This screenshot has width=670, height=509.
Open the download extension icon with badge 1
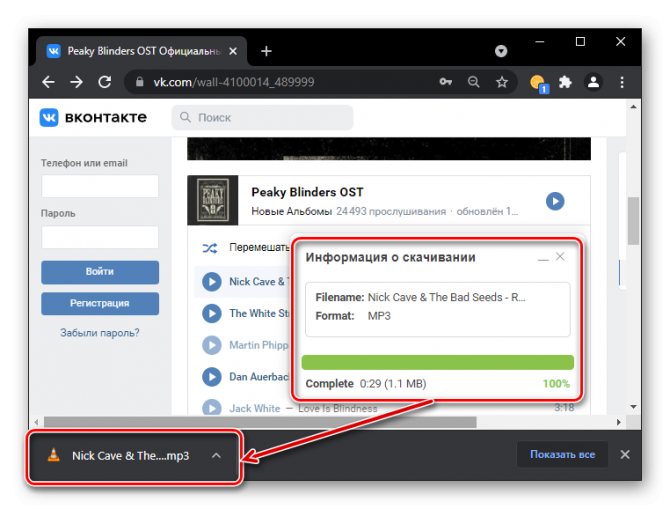tap(539, 83)
